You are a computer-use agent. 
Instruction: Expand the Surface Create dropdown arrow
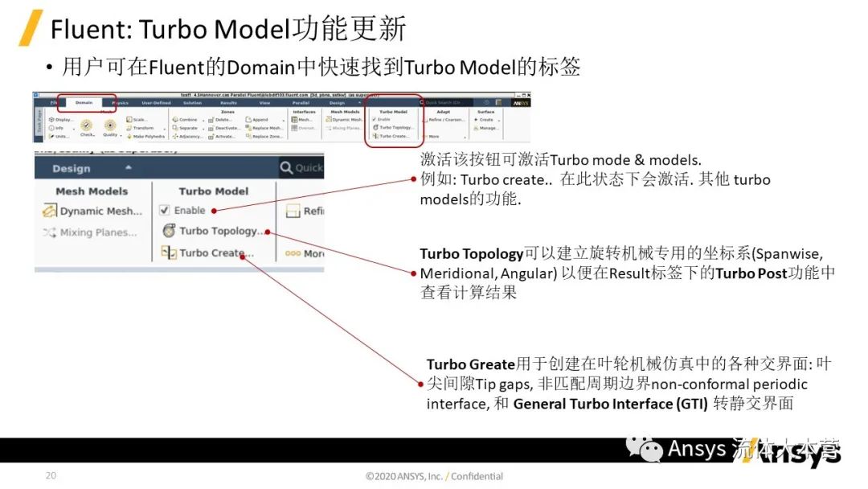click(499, 120)
